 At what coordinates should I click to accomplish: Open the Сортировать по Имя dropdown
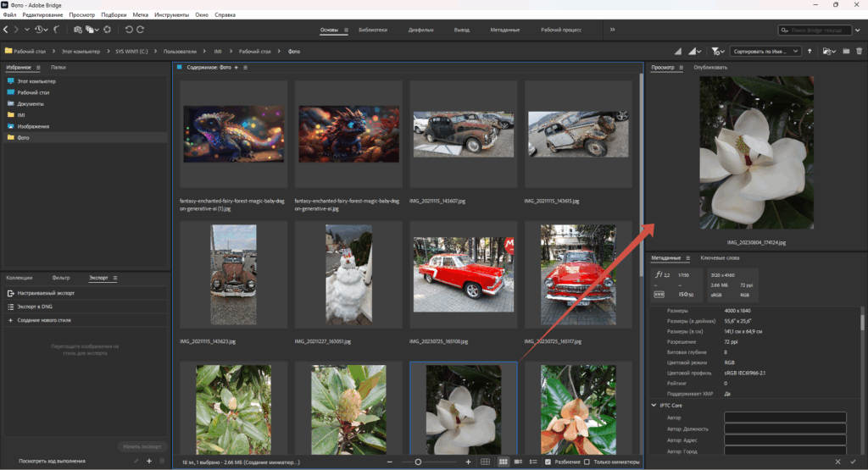(x=765, y=52)
